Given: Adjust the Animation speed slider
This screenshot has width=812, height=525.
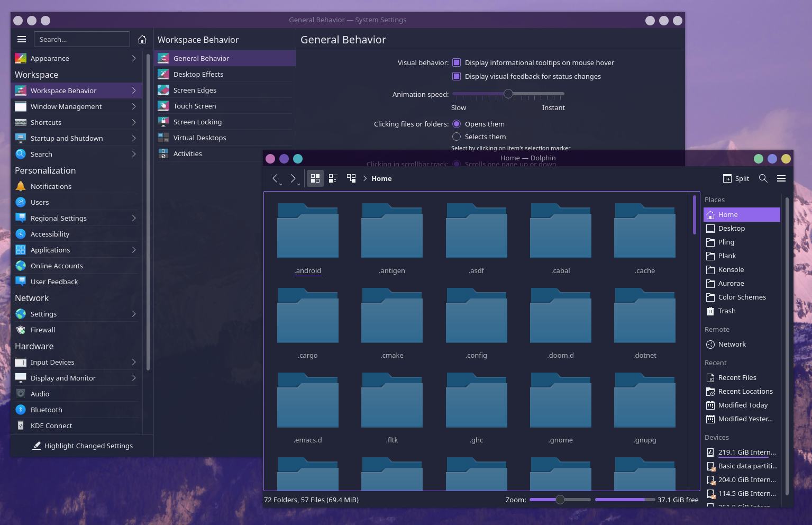Looking at the screenshot, I should [x=508, y=94].
